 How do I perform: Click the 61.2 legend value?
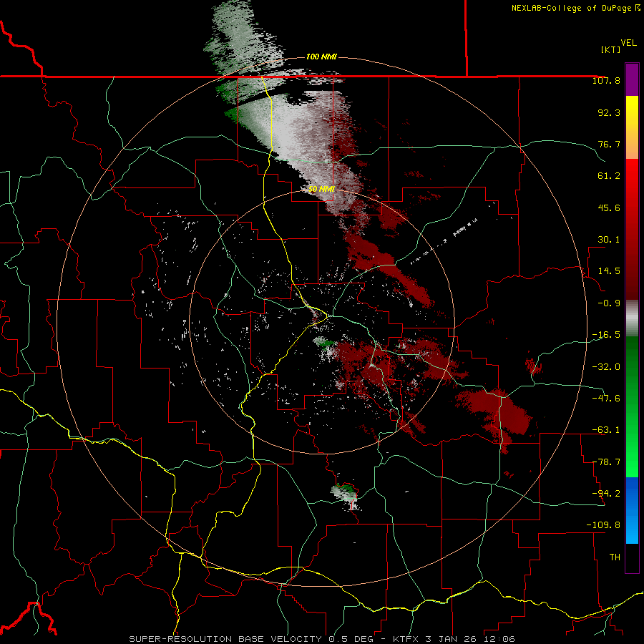point(609,176)
